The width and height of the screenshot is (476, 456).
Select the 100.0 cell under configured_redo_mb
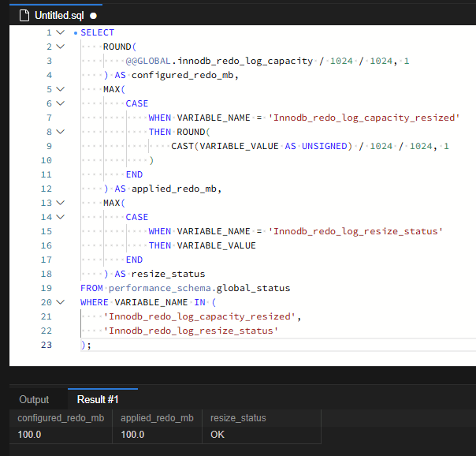pyautogui.click(x=61, y=435)
